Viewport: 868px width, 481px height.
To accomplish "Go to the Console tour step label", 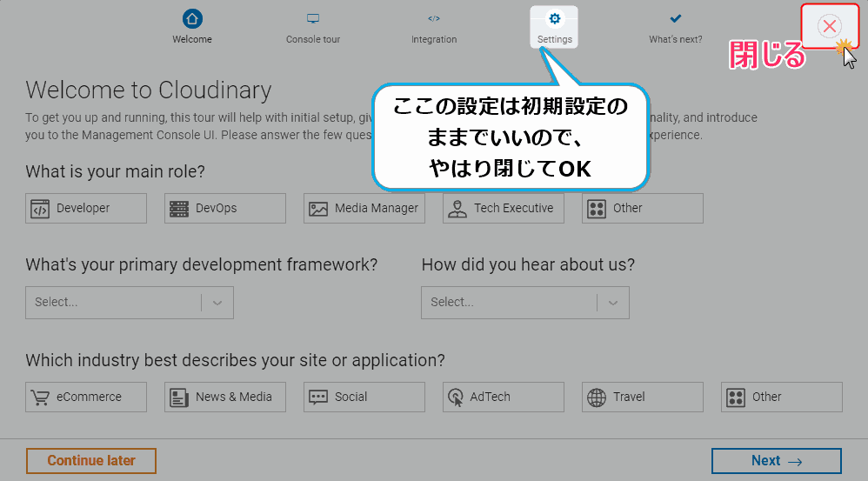I will coord(313,39).
